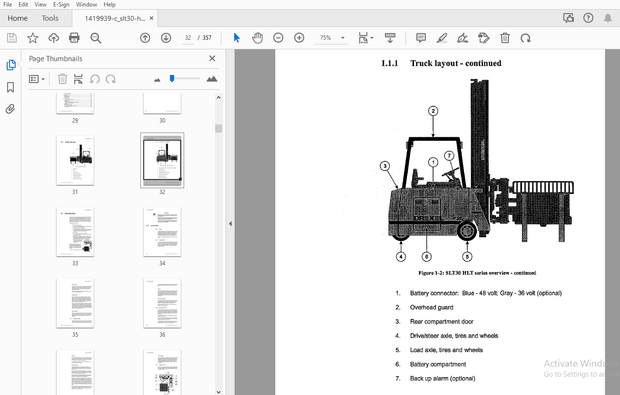Click the thumbnail size slider handle
Screen dimensions: 620x395
click(x=172, y=79)
